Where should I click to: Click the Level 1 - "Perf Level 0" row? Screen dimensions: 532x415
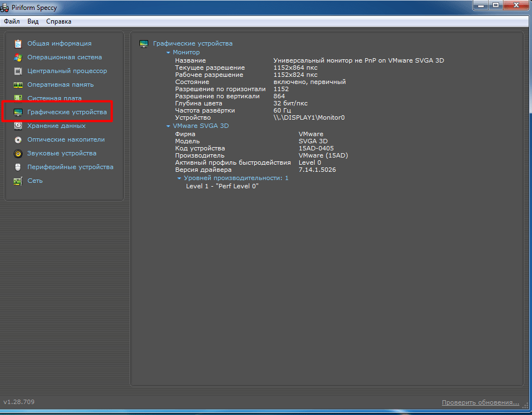222,186
